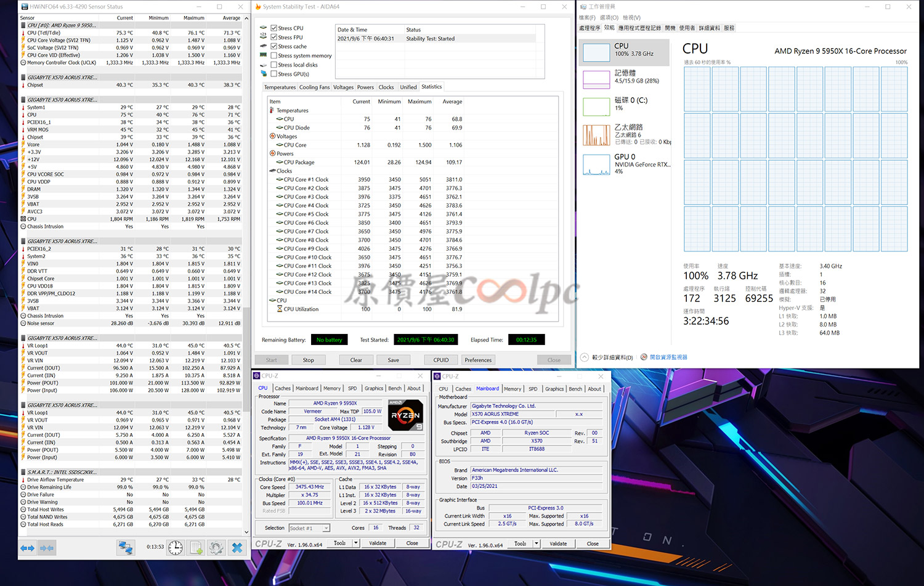Viewport: 924px width, 586px height.
Task: Enable Stress GPU(s) checkbox
Action: click(274, 74)
